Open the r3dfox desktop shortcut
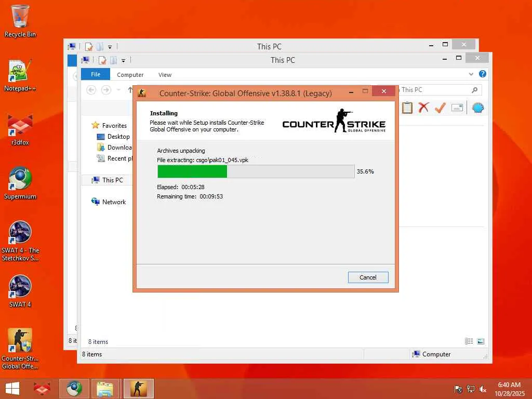532x399 pixels. pyautogui.click(x=20, y=129)
